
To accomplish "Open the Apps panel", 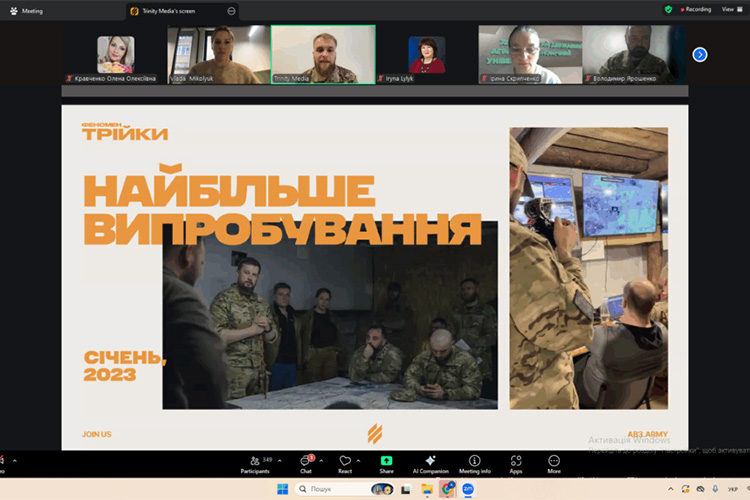I will click(516, 462).
